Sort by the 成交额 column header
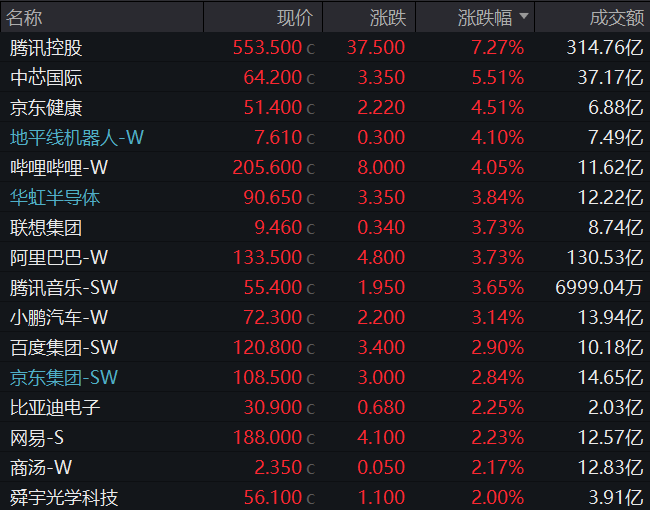Viewport: 650px width, 510px height. pyautogui.click(x=616, y=17)
